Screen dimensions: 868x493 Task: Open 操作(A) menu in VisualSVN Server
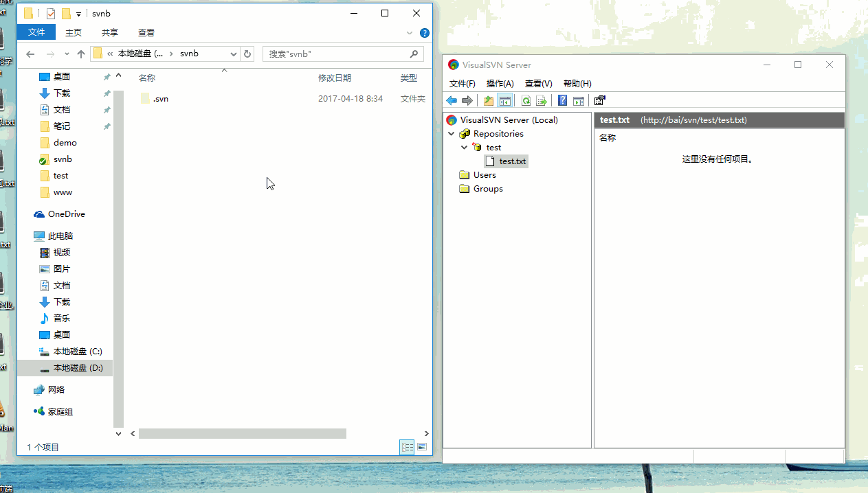(x=500, y=84)
